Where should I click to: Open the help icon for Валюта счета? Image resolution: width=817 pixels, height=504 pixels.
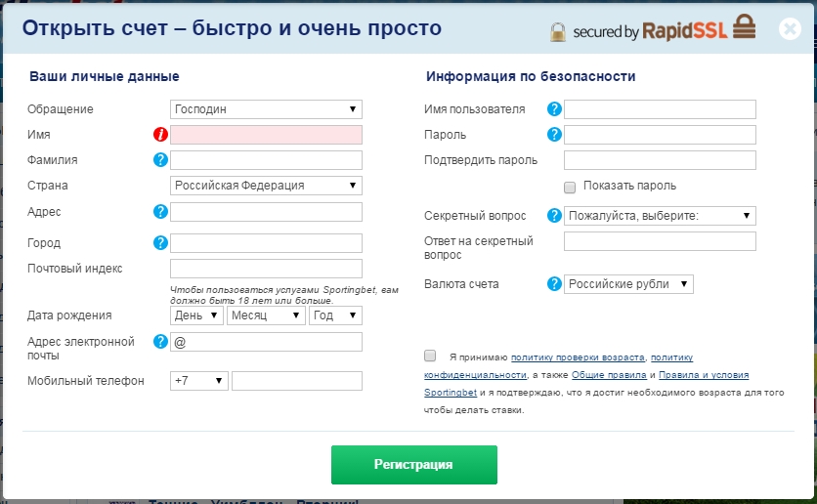(x=554, y=284)
